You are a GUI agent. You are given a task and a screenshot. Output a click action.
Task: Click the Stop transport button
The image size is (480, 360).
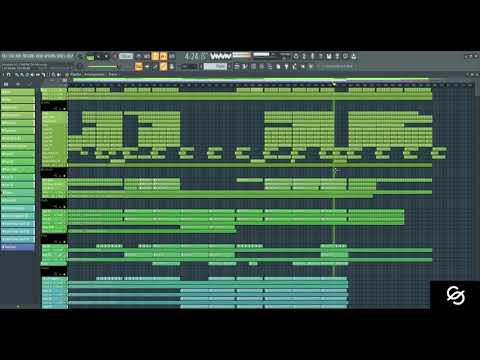pos(106,57)
